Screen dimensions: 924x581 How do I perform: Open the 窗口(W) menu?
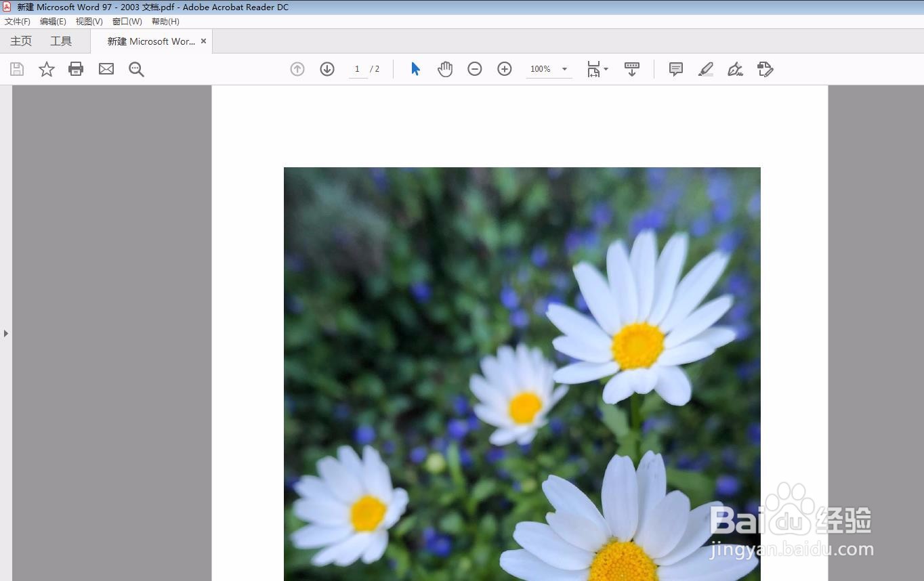click(127, 22)
